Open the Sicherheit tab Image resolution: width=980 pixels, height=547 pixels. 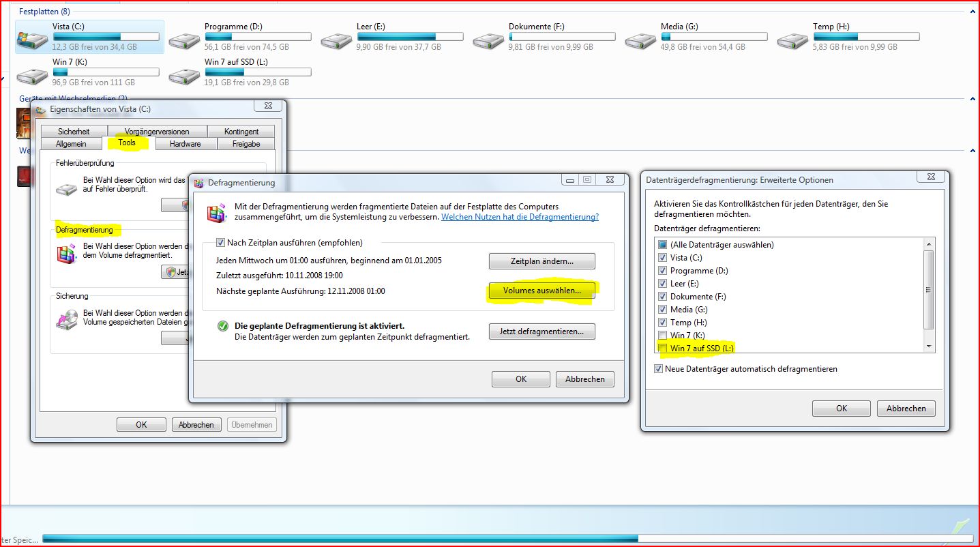coord(74,132)
